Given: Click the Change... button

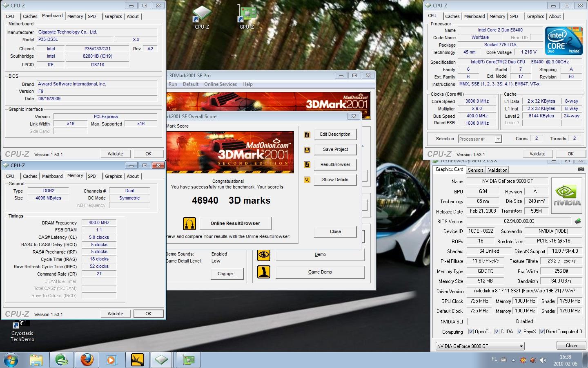Looking at the screenshot, I should [x=227, y=274].
